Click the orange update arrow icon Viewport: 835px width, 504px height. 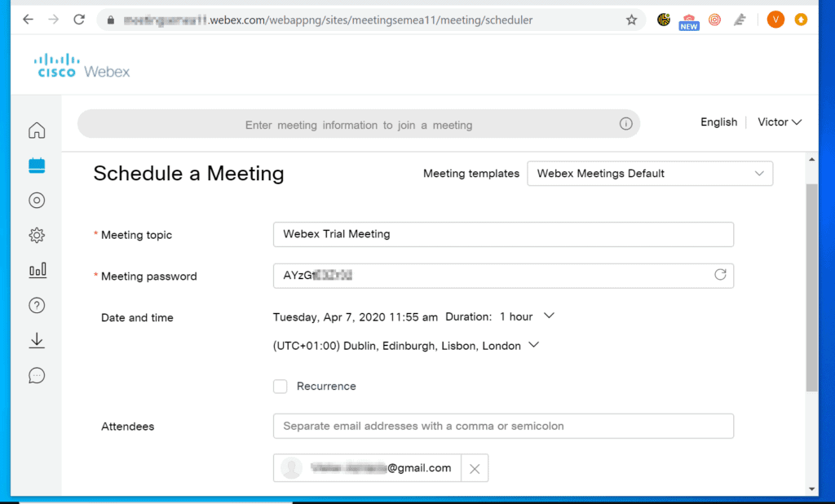pyautogui.click(x=801, y=20)
